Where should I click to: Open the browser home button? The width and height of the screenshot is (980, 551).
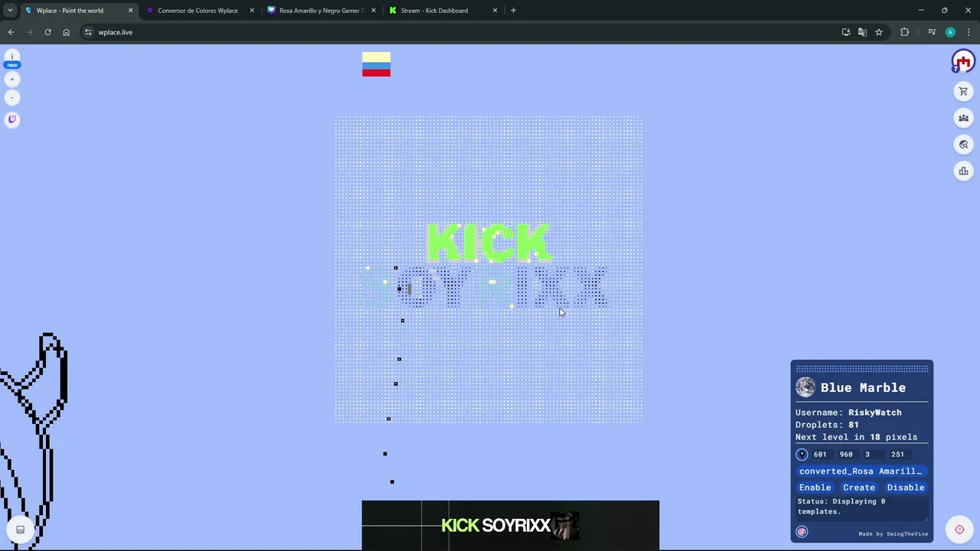pos(66,32)
